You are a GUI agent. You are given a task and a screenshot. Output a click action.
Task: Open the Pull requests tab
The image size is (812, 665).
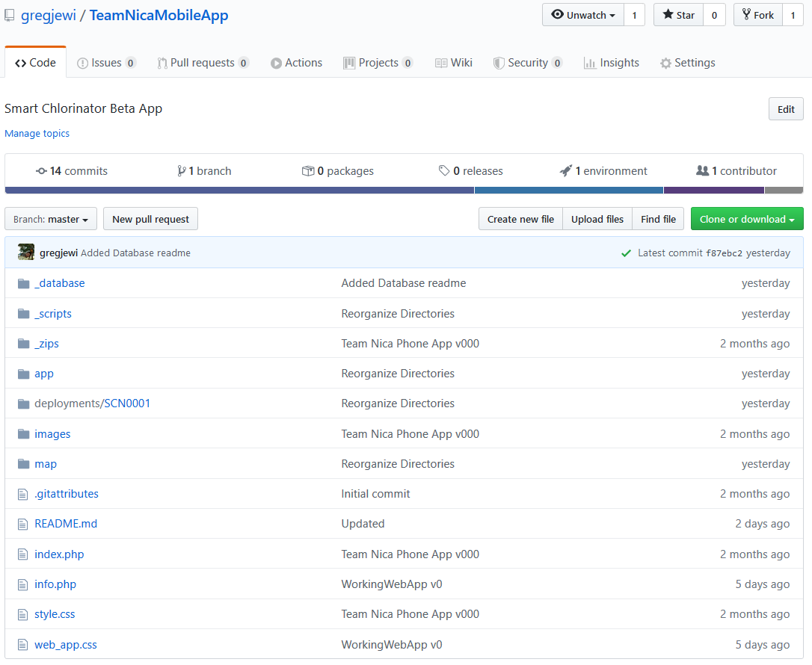(203, 63)
